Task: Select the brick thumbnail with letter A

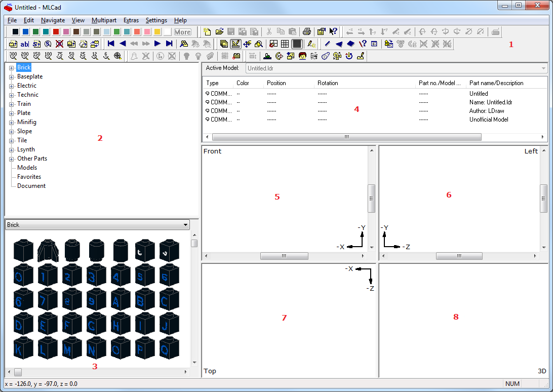Action: (121, 300)
